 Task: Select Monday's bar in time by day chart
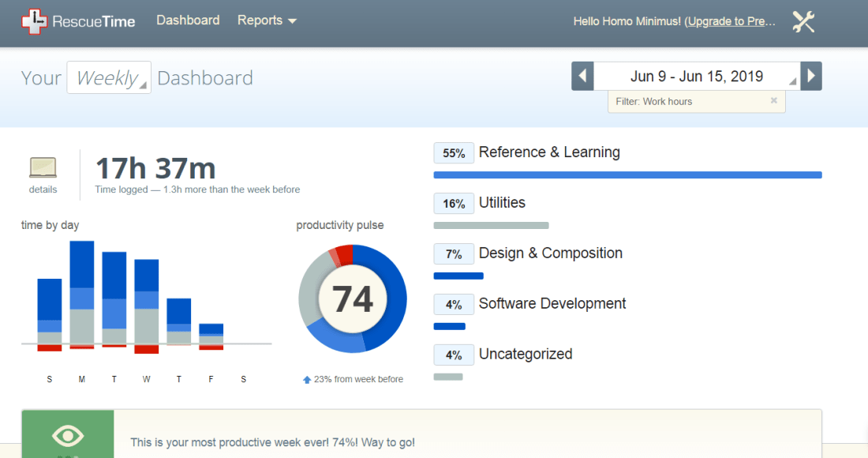tap(82, 292)
